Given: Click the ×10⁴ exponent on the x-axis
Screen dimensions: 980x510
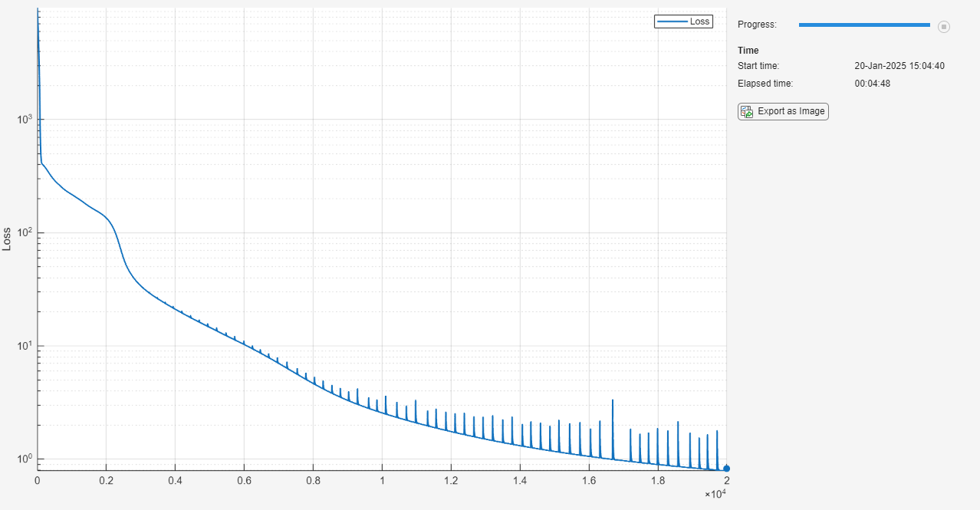Looking at the screenshot, I should pos(716,495).
